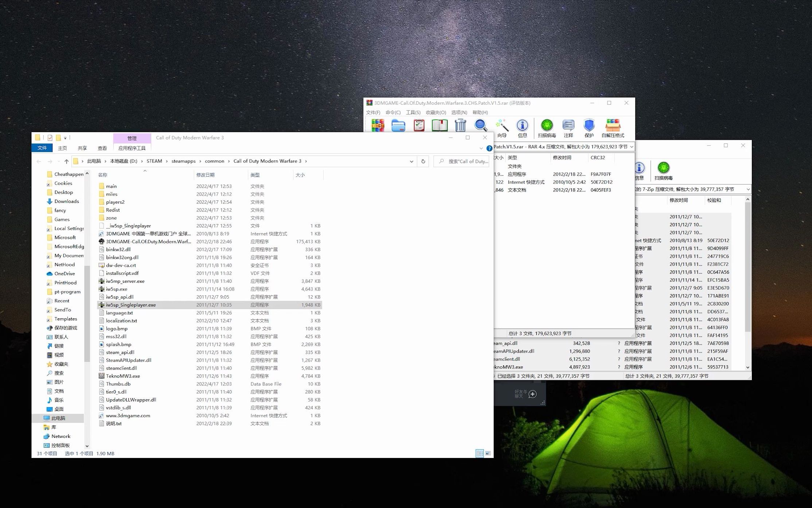812x508 pixels.
Task: Select the 说明.txt file
Action: [209, 423]
